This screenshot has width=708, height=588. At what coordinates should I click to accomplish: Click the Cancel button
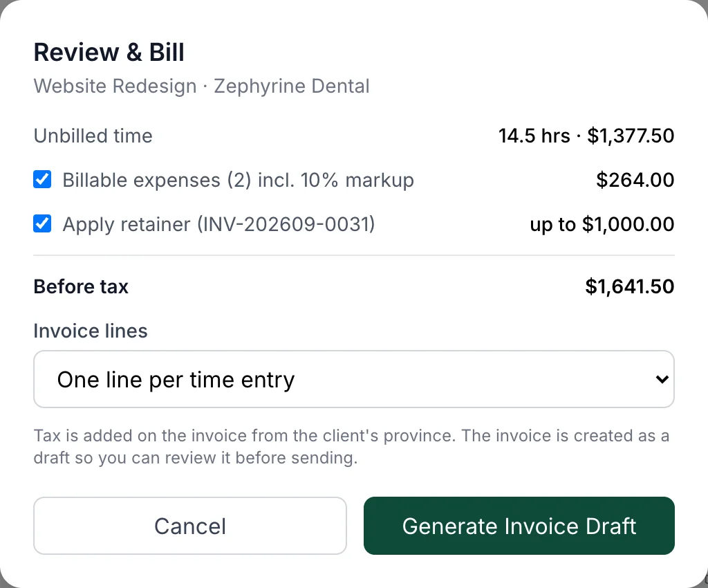pos(190,526)
